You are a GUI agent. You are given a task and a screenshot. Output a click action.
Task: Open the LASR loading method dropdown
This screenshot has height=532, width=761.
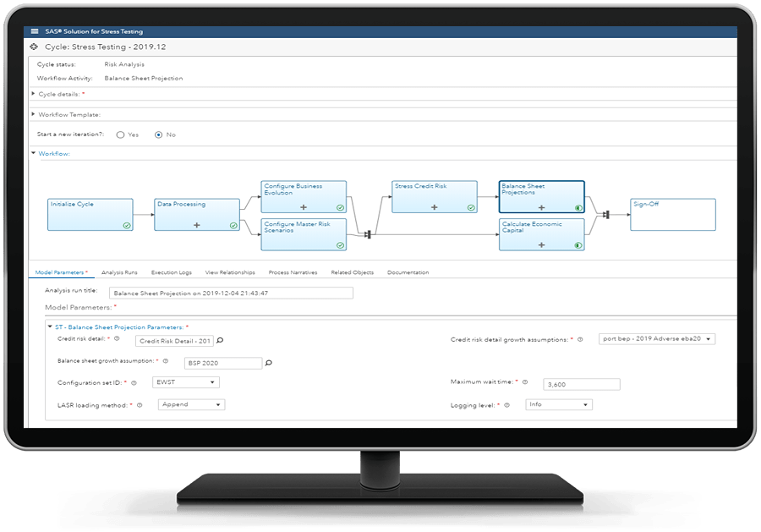[x=191, y=404]
